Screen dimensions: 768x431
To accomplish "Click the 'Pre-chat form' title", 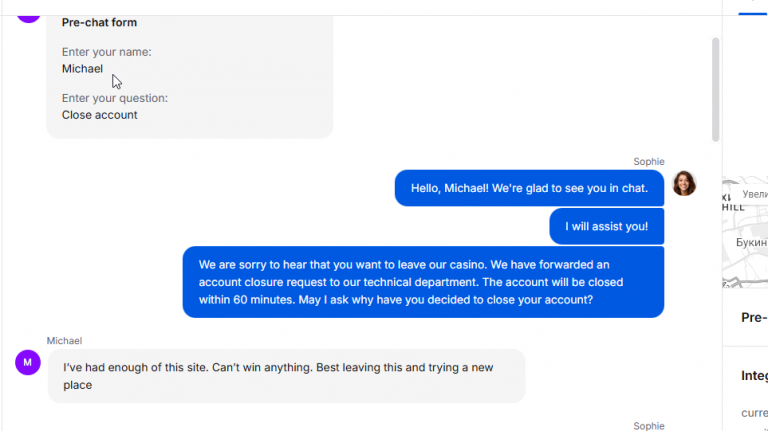I will pos(100,22).
